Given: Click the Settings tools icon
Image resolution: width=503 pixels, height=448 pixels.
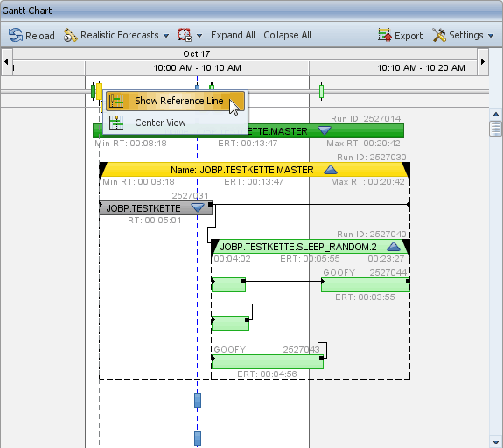Looking at the screenshot, I should (439, 35).
